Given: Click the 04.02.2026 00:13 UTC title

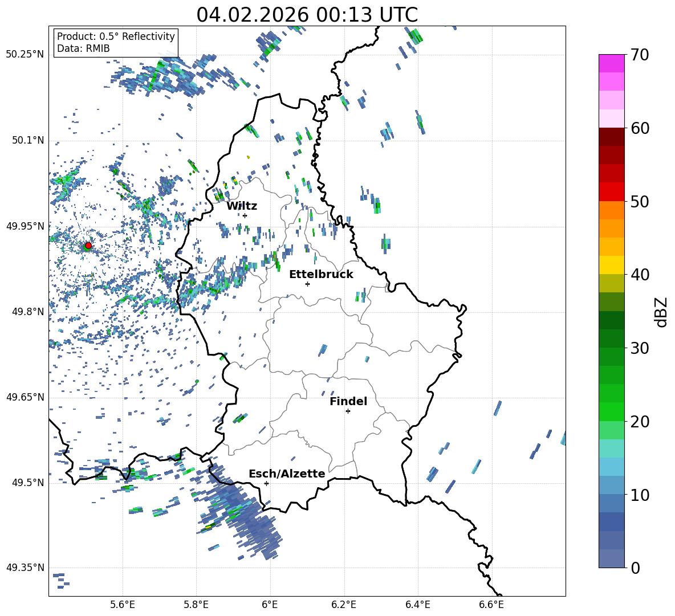Looking at the screenshot, I should (307, 14).
